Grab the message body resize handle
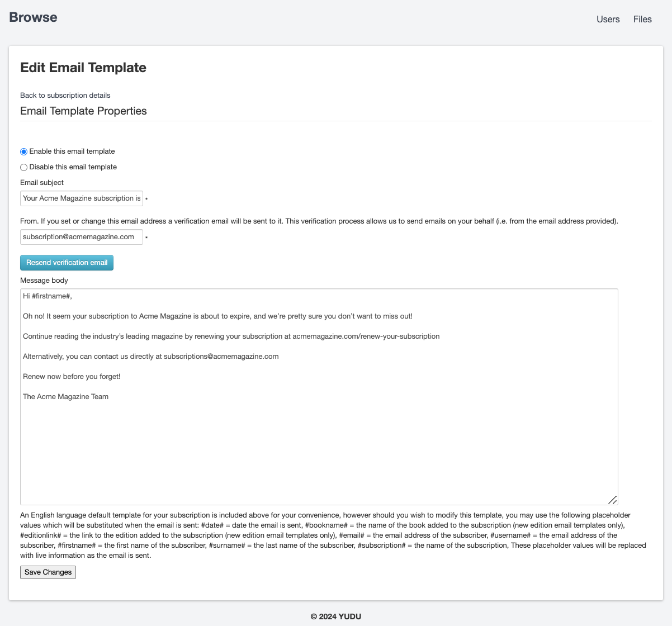Viewport: 672px width, 626px height. (x=612, y=500)
